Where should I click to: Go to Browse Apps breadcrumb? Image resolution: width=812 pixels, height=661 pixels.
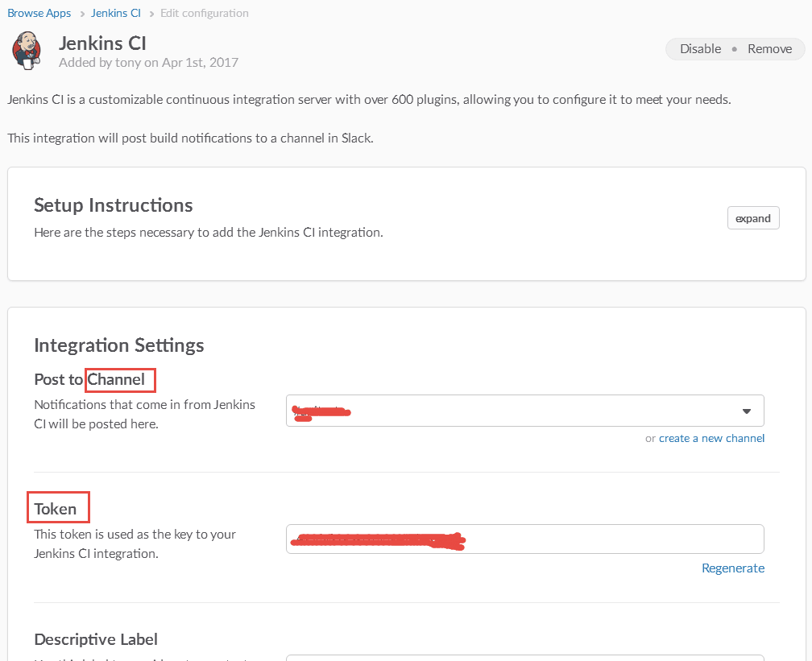point(39,13)
